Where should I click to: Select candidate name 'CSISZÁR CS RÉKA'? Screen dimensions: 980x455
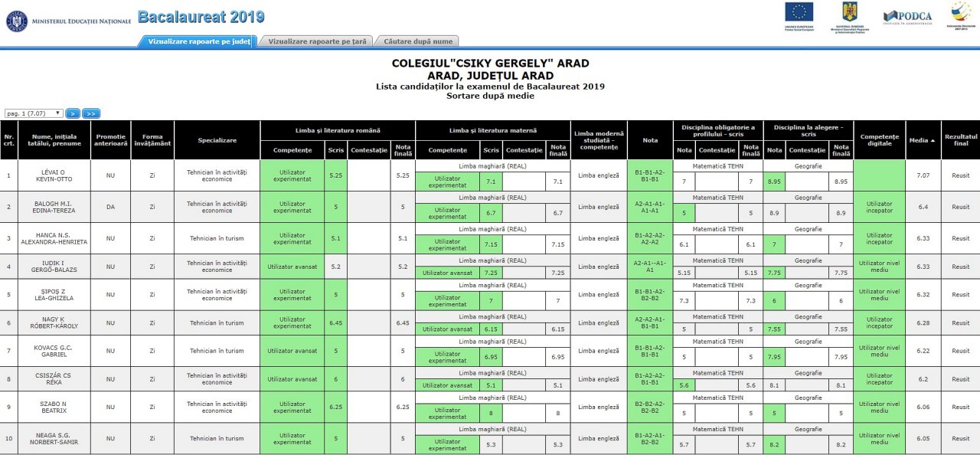(x=54, y=379)
